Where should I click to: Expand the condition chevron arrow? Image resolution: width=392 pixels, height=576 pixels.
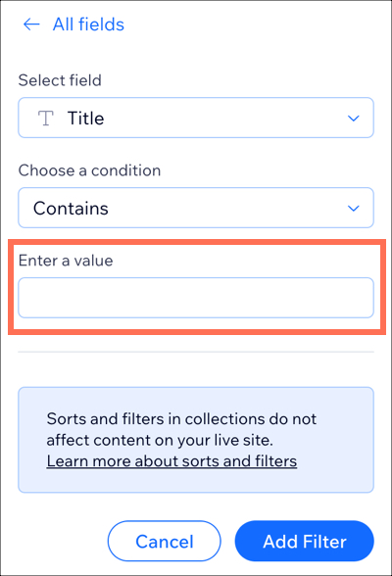354,209
